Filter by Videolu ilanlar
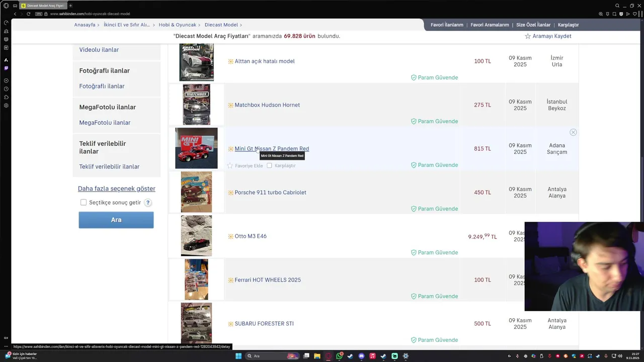The height and width of the screenshot is (362, 644). 99,50
